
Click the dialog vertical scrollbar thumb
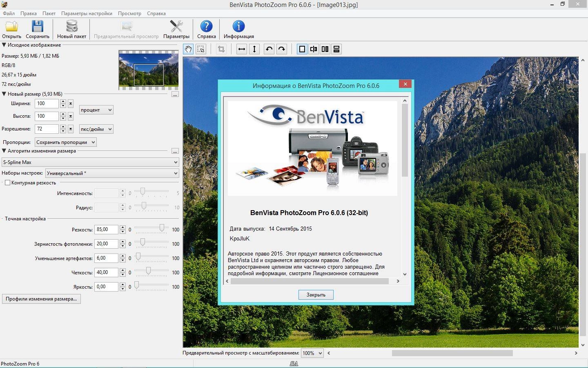click(405, 140)
